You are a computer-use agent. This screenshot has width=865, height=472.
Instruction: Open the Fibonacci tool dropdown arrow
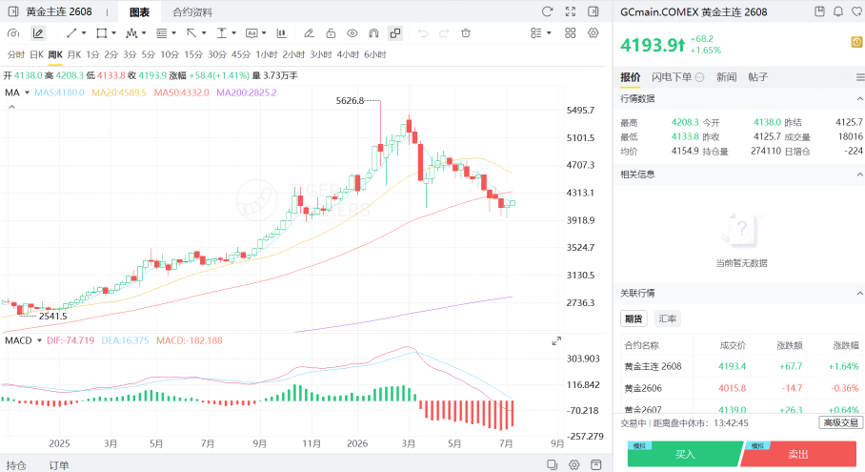(174, 33)
